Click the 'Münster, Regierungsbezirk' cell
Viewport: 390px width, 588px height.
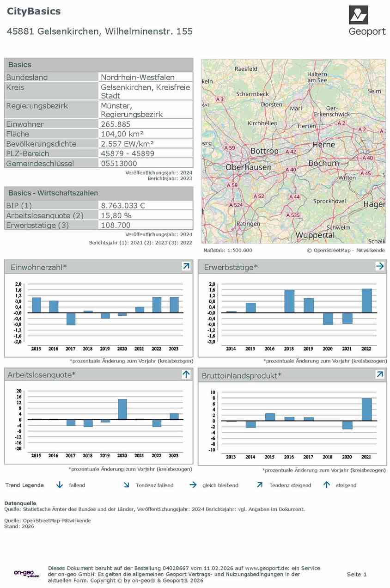tap(146, 110)
